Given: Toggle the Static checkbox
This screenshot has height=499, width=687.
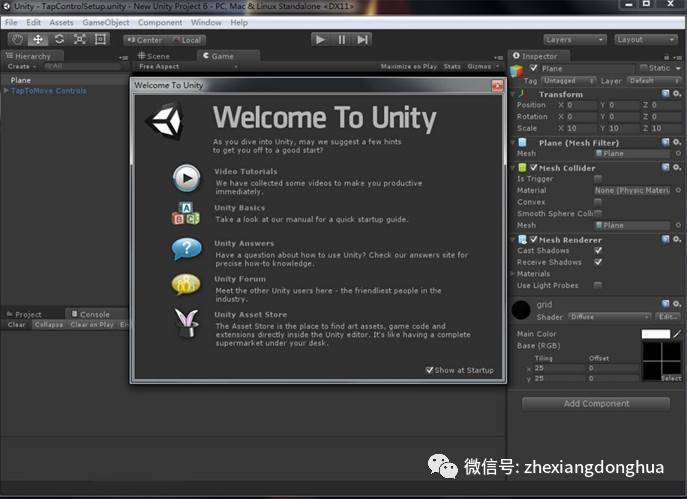Looking at the screenshot, I should [x=644, y=68].
